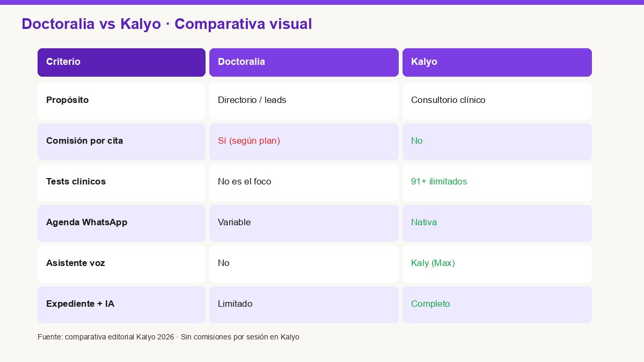Select the green 'No' cell under Kalyo

(497, 142)
